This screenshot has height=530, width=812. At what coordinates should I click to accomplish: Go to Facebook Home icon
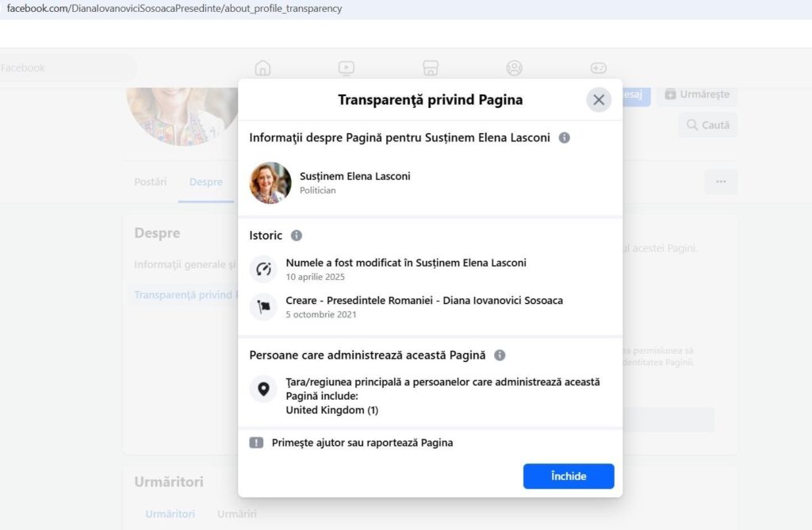[x=262, y=68]
